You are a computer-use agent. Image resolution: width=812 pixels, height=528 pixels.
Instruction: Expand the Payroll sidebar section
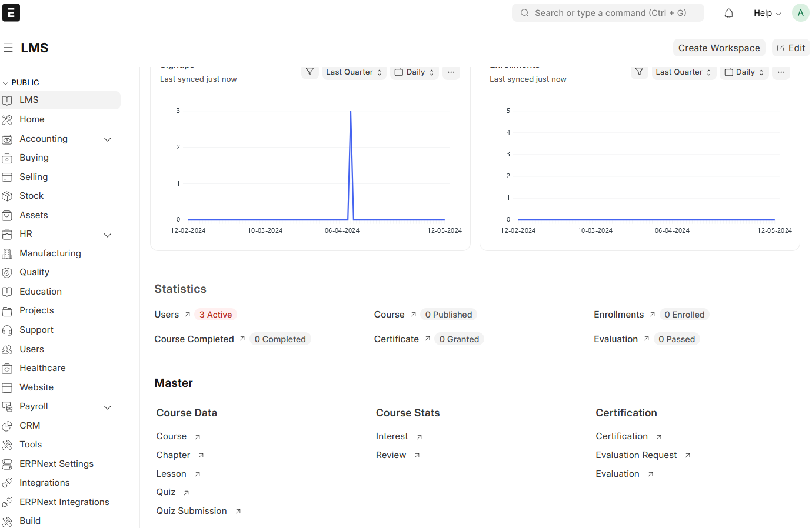(108, 407)
